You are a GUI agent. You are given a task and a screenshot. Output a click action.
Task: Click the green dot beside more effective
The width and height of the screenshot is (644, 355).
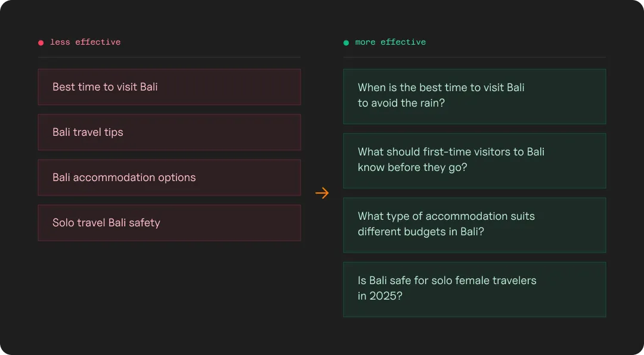pyautogui.click(x=346, y=43)
